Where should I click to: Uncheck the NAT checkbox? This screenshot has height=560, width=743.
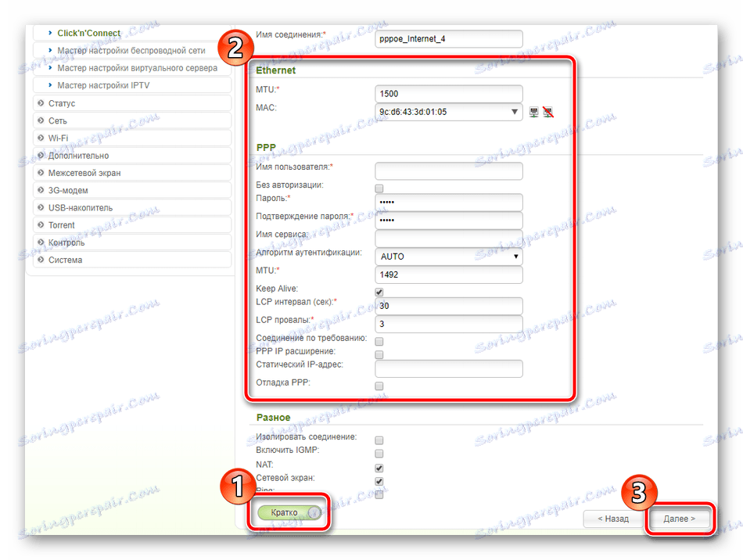pyautogui.click(x=379, y=468)
